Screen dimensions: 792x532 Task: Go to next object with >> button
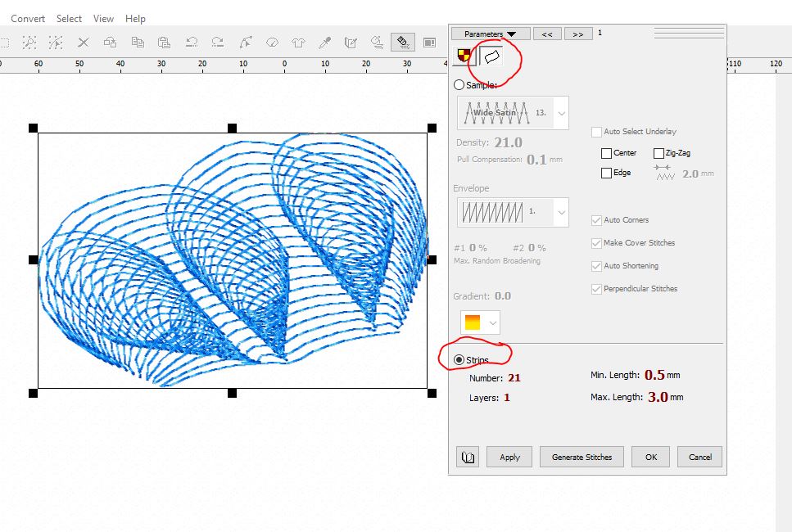coord(578,34)
